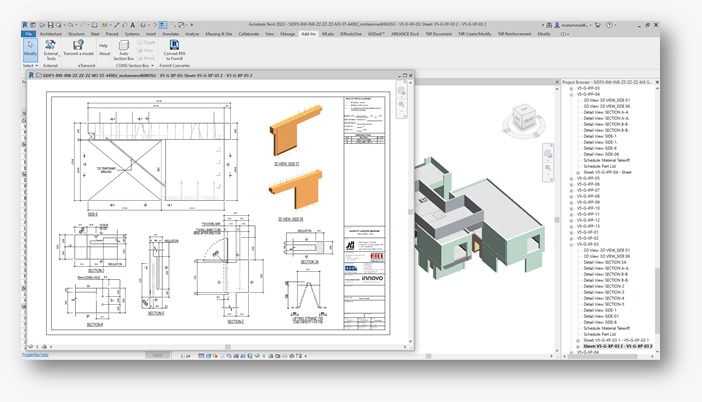Click the Switch Windows icon in quick access toolbar

tap(182, 25)
